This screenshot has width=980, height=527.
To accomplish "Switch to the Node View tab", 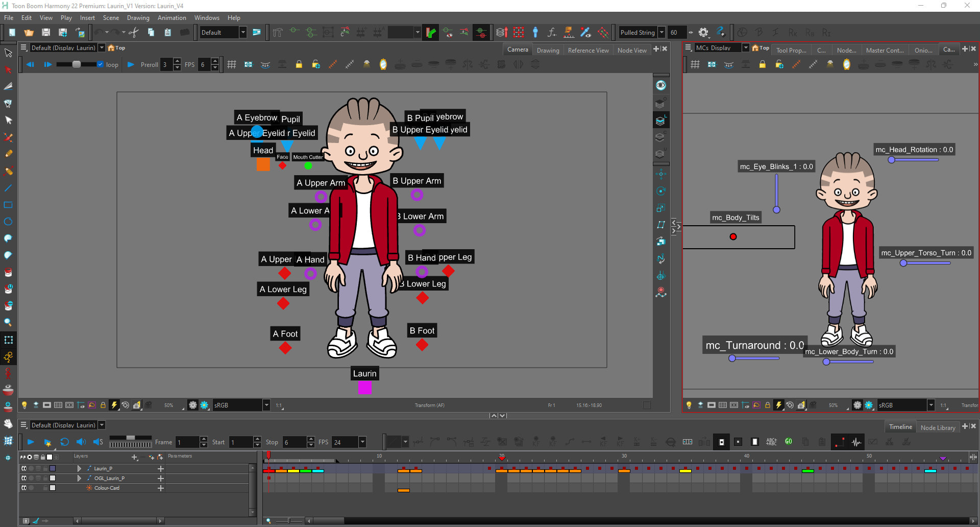I will (631, 50).
